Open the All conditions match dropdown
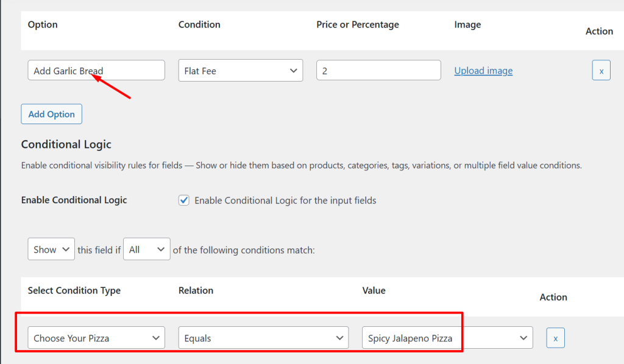 click(146, 250)
